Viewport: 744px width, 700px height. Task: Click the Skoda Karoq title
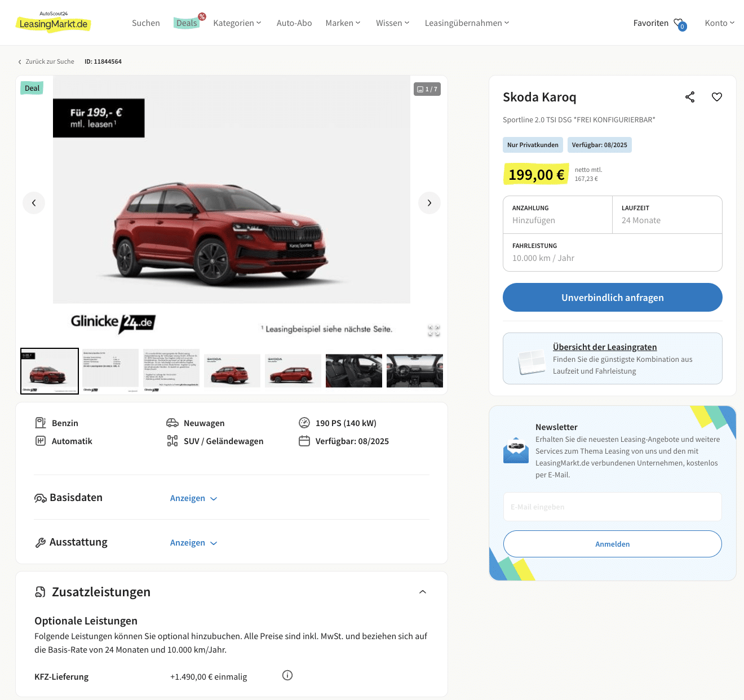click(539, 97)
